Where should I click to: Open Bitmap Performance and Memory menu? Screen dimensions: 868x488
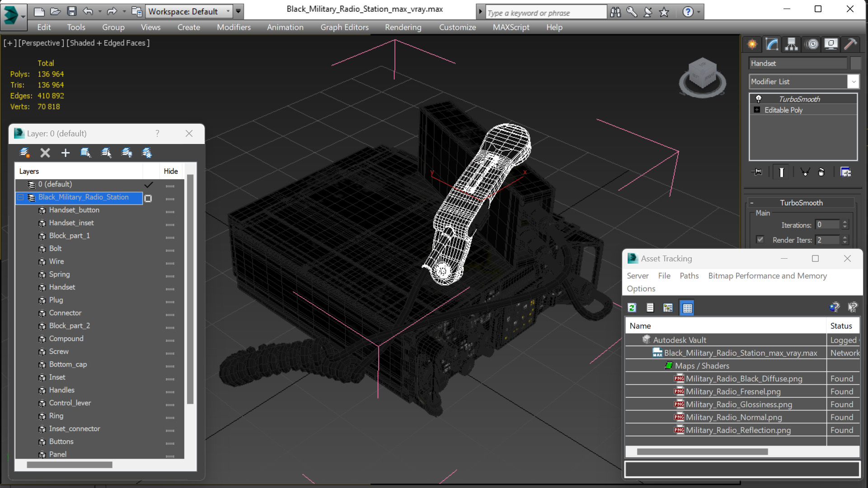[x=767, y=276]
